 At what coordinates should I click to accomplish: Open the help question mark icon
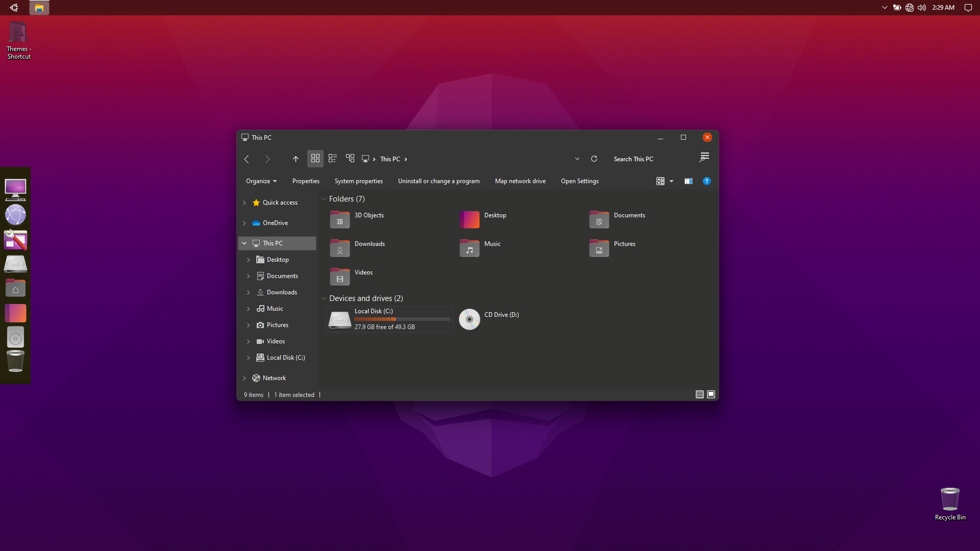point(707,181)
